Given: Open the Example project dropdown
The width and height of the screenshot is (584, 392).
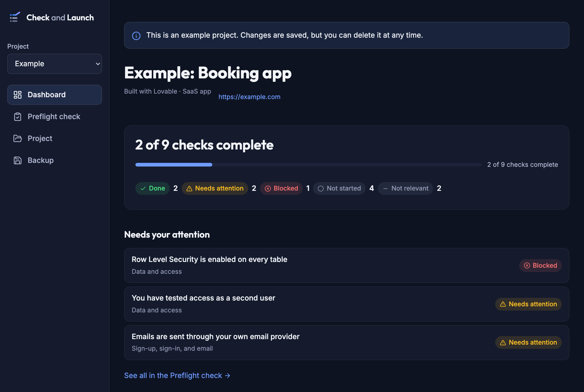Looking at the screenshot, I should (x=54, y=64).
